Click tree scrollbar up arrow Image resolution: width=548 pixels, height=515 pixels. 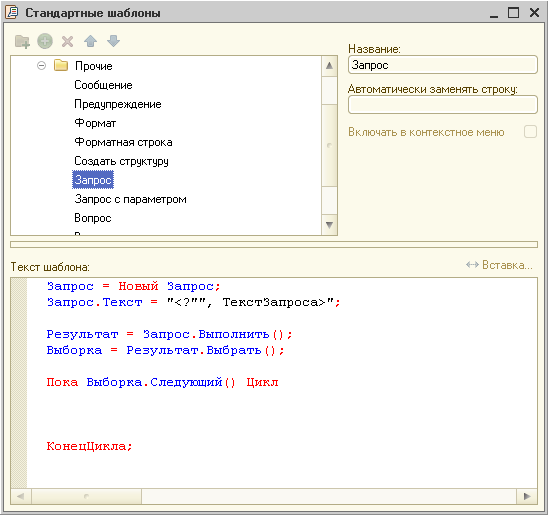329,66
